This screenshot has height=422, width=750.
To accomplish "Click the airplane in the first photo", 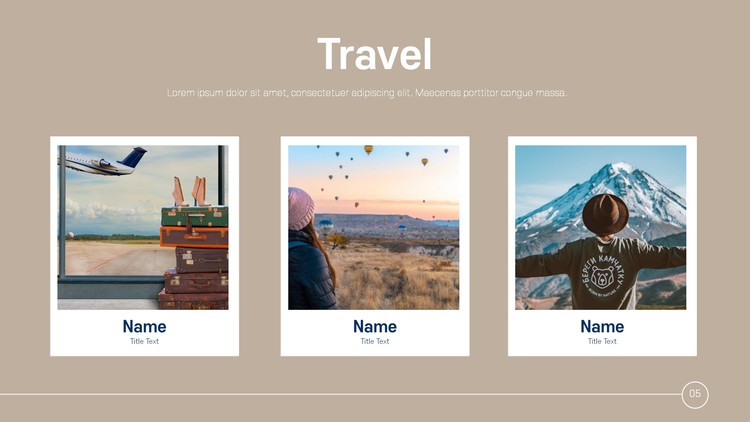I will pyautogui.click(x=103, y=162).
